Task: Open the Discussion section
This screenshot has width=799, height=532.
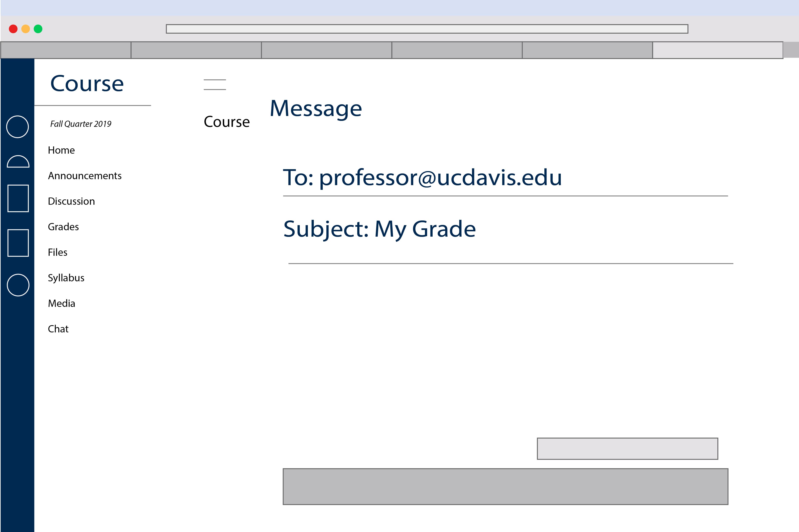Action: click(71, 201)
